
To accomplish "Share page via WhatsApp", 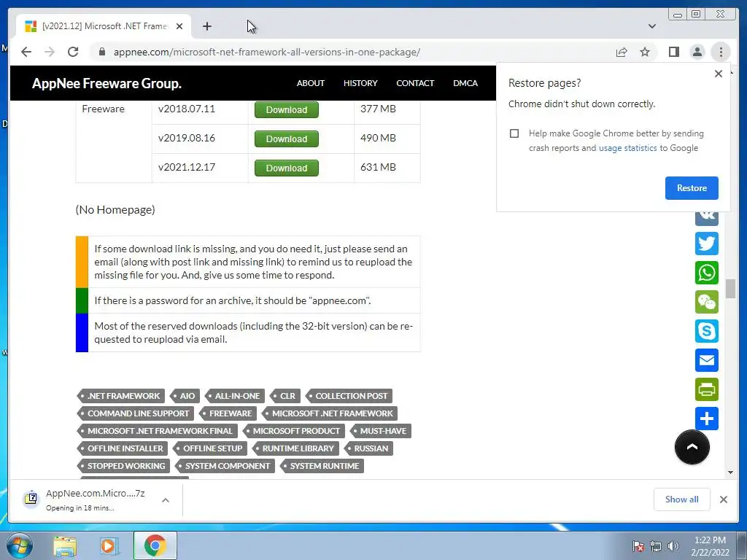I will tap(706, 273).
